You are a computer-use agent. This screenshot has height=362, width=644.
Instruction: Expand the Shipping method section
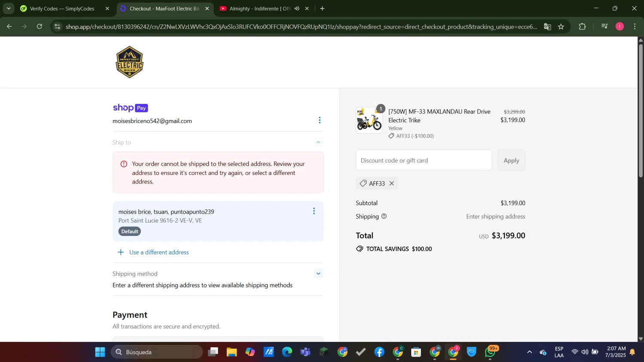pyautogui.click(x=318, y=274)
